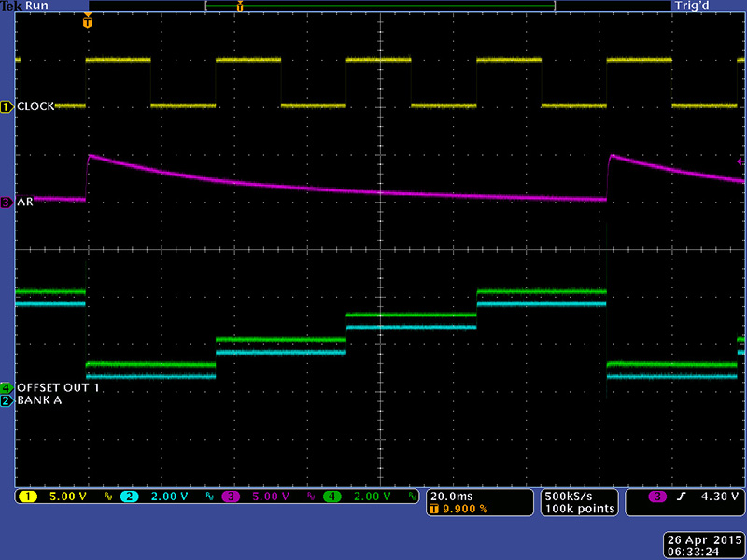Select the trigger source channel 3 badge
747x560 pixels.
tap(658, 497)
